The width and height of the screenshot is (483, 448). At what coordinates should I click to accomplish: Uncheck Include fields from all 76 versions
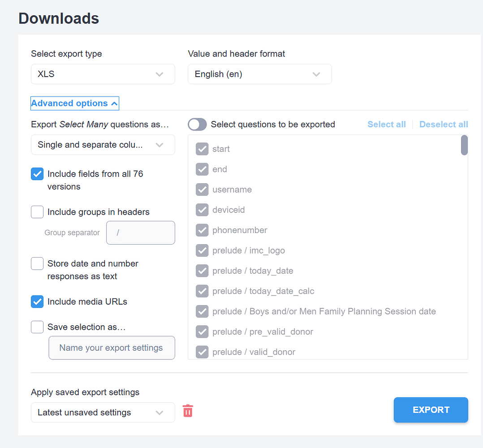tap(37, 174)
